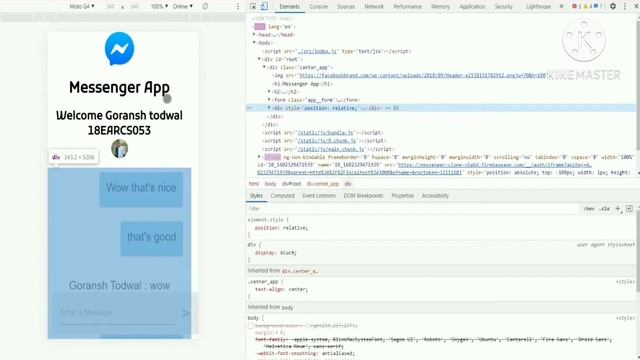Screen dimensions: 640x360
Task: Open the DOM Breakpoints tab
Action: pyautogui.click(x=363, y=196)
